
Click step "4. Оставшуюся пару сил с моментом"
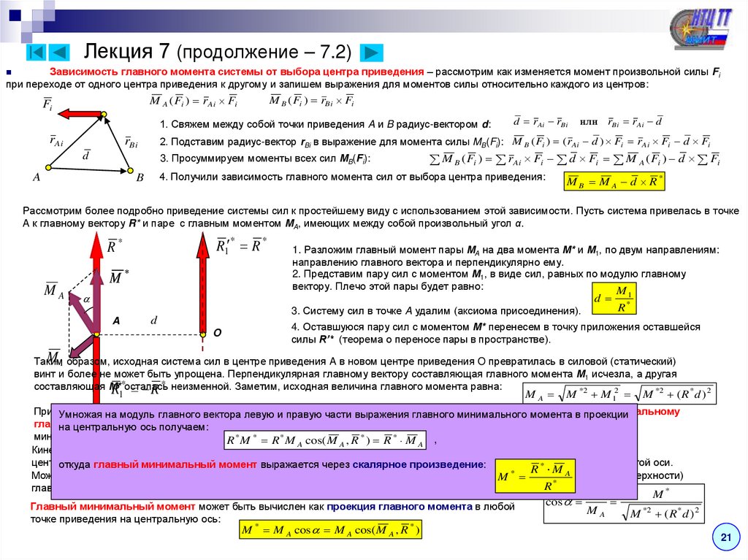click(x=496, y=333)
